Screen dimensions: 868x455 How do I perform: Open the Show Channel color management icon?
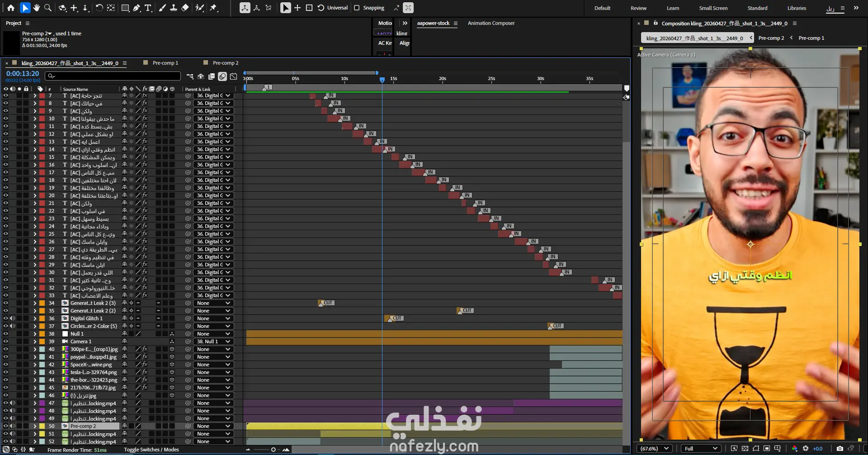pos(795,448)
